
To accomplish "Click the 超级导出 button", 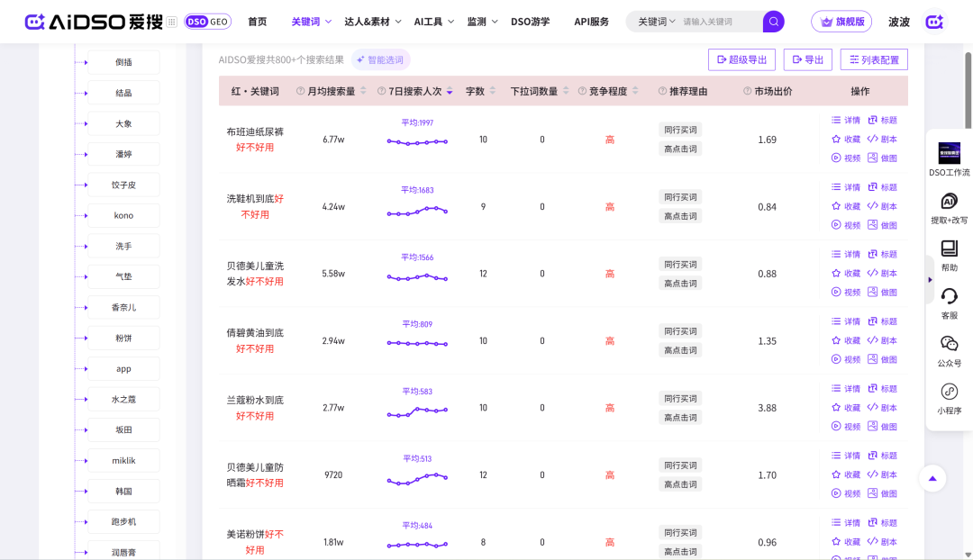I will point(741,59).
